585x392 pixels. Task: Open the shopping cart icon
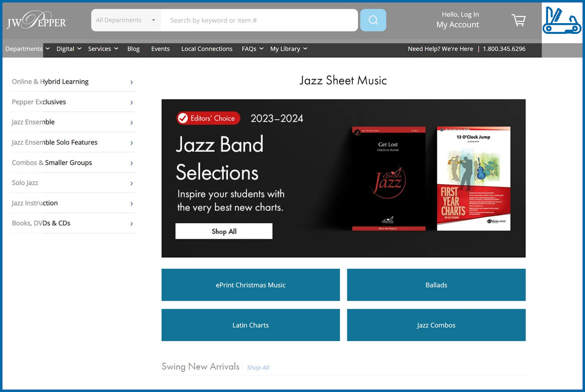(518, 21)
